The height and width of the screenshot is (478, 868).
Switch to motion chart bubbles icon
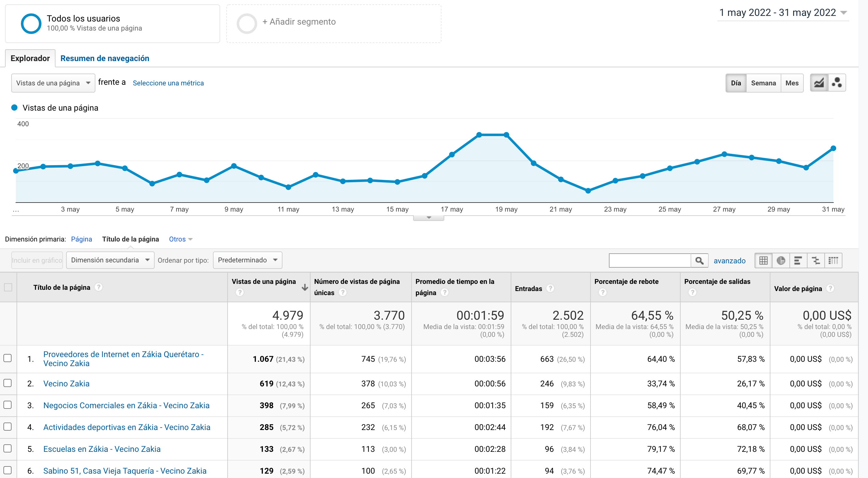tap(837, 83)
